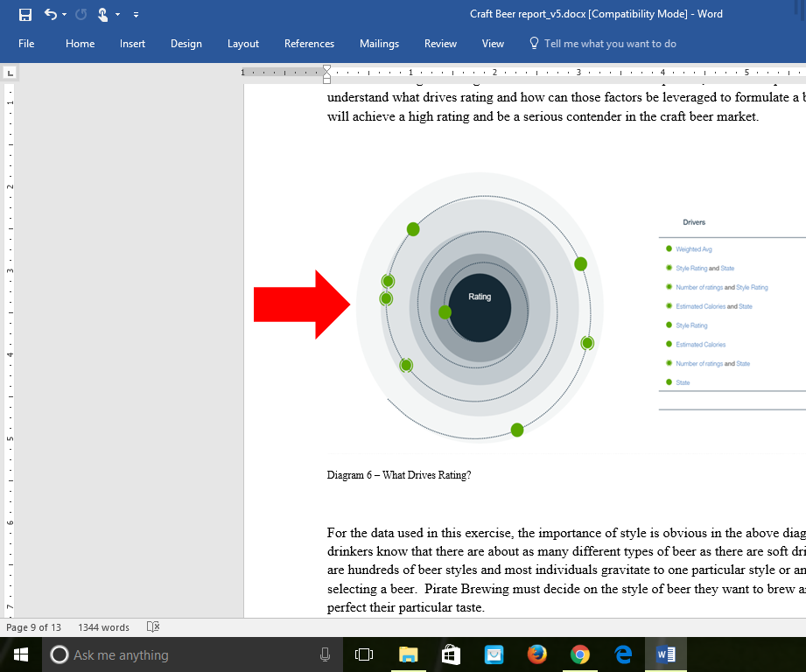Undo the last action
This screenshot has height=672, width=806.
coord(50,14)
